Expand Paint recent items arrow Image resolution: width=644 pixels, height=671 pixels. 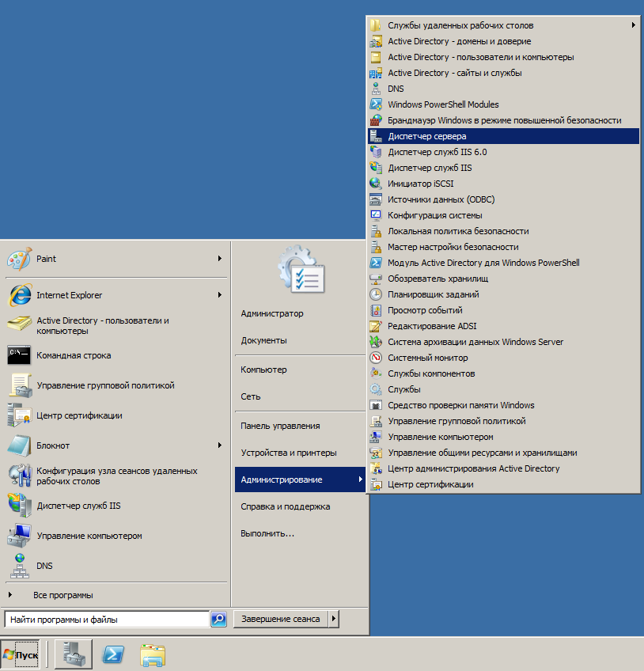point(219,259)
